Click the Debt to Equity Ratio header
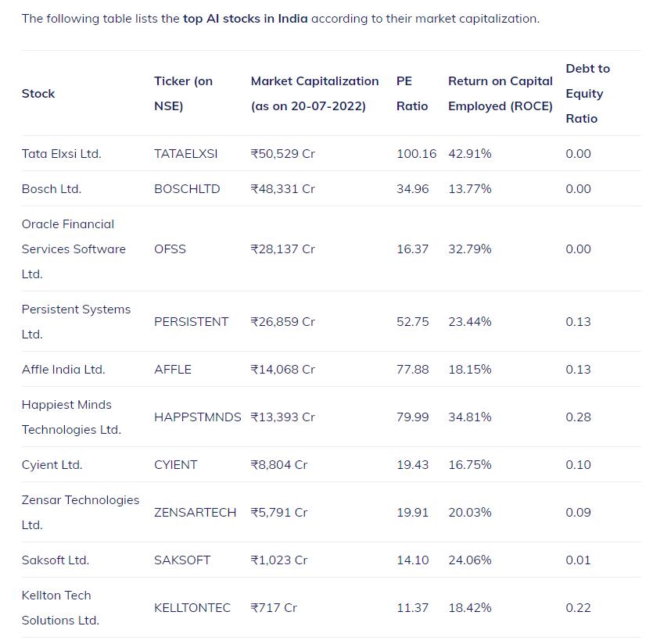 coord(587,94)
